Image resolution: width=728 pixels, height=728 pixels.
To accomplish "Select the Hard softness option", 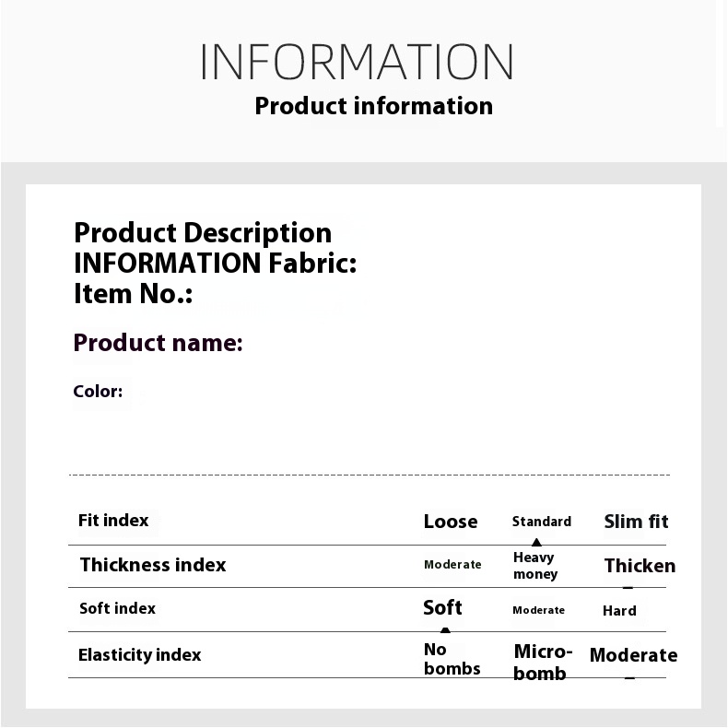I will pyautogui.click(x=619, y=610).
